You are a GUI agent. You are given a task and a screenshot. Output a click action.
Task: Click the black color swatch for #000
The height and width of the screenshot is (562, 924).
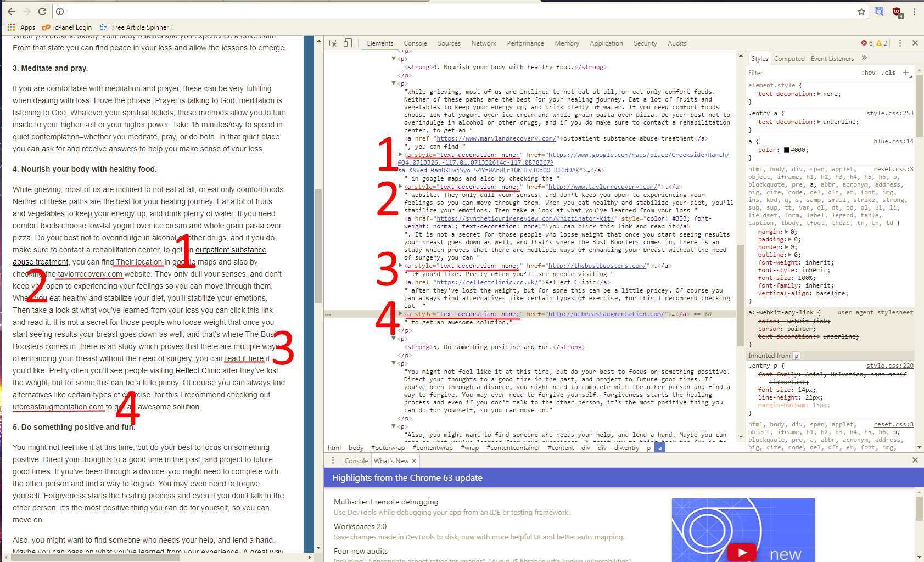click(787, 150)
